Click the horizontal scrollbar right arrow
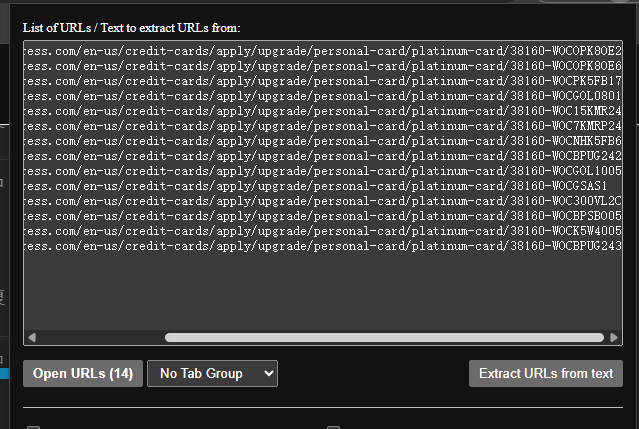 point(614,337)
